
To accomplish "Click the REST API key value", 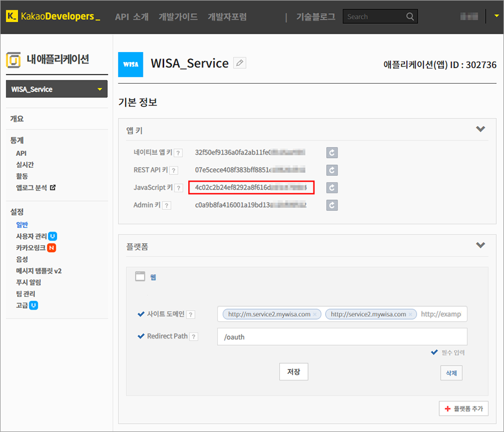I will 250,169.
